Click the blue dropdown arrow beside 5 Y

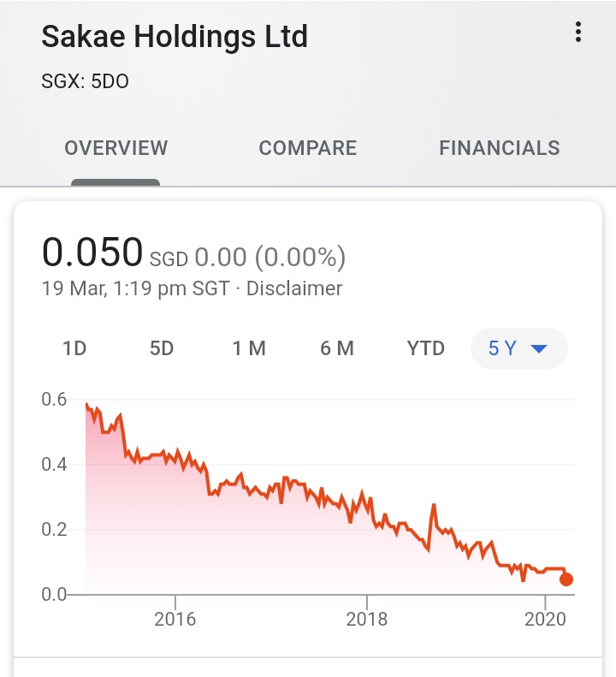coord(539,349)
